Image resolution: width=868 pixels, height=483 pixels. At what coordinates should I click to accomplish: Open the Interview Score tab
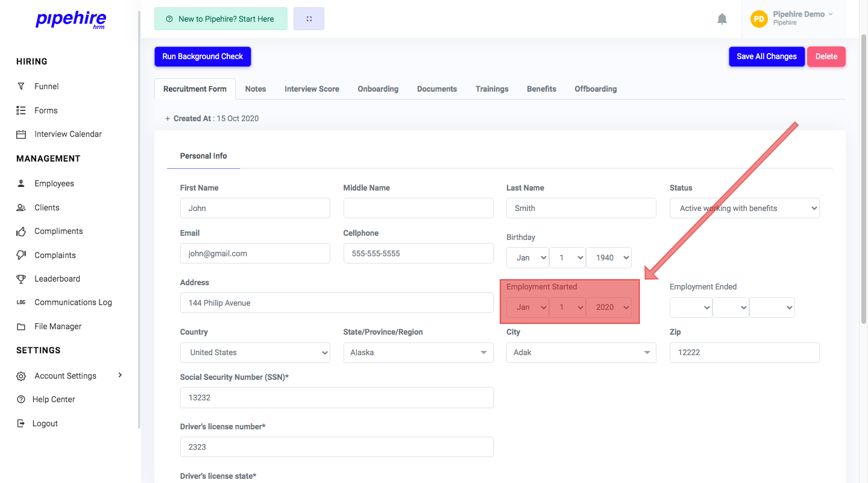tap(312, 89)
